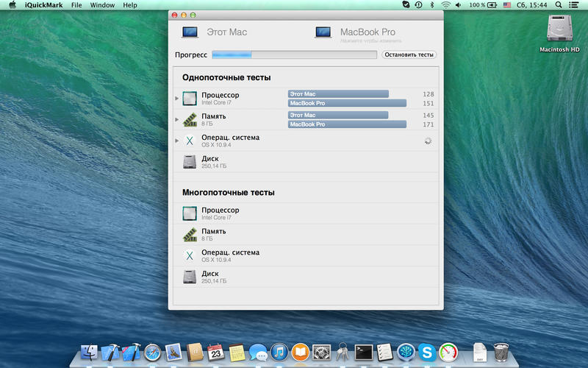Click the MacBook Pro comparison laptop icon
The width and height of the screenshot is (588, 368).
(323, 32)
